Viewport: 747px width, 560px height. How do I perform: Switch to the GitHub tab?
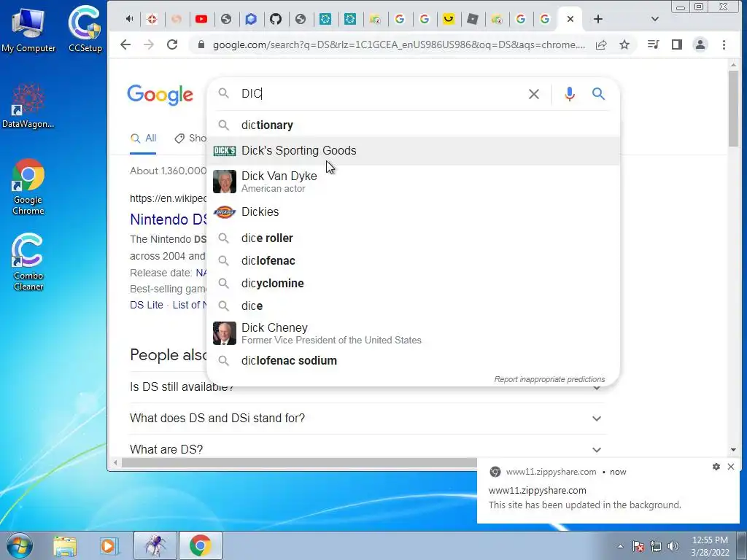(x=275, y=19)
